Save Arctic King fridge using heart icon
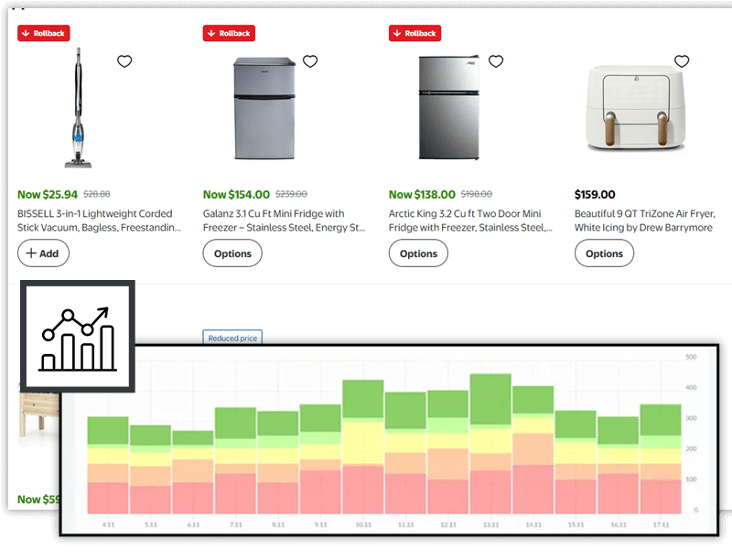Image resolution: width=732 pixels, height=560 pixels. [496, 61]
